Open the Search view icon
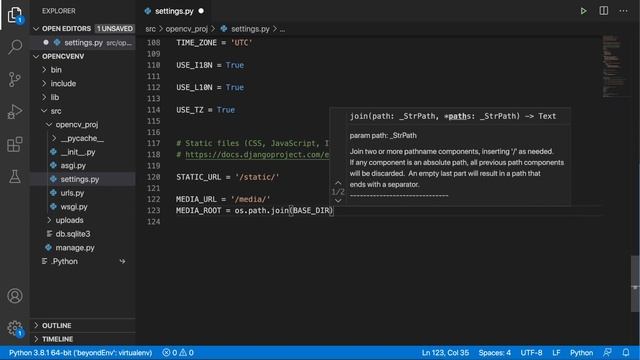 point(15,47)
